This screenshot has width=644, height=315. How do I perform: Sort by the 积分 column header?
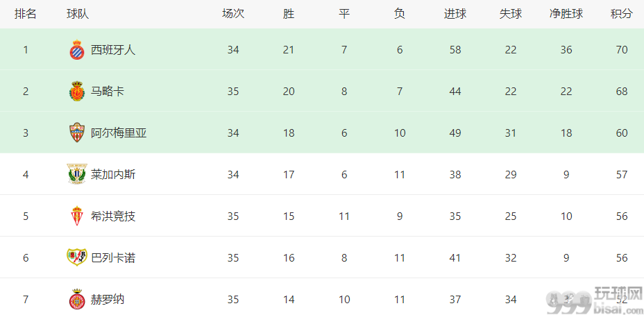(621, 14)
